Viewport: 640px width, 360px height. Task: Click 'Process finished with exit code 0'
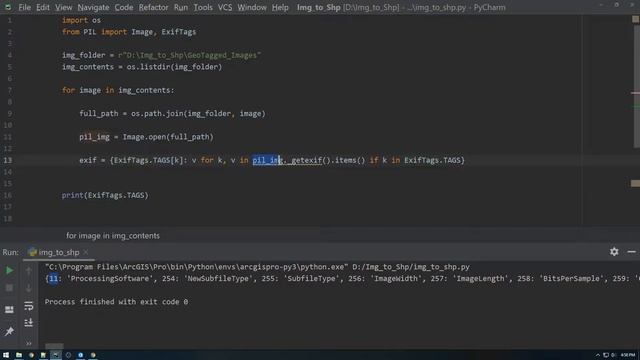point(116,302)
